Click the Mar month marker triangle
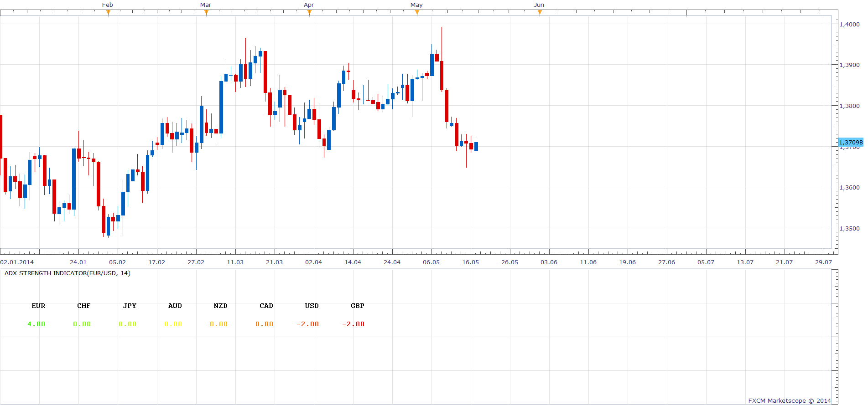Screen dimensions: 868x405 click(207, 12)
